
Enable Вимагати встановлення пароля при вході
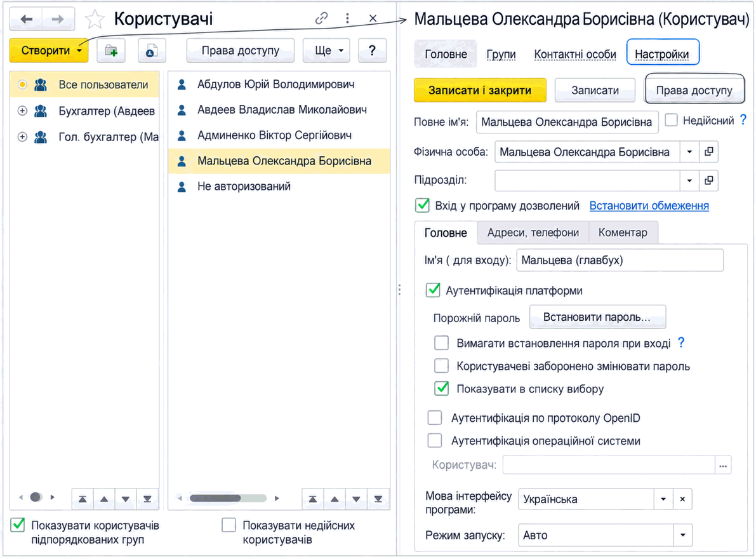coord(441,343)
